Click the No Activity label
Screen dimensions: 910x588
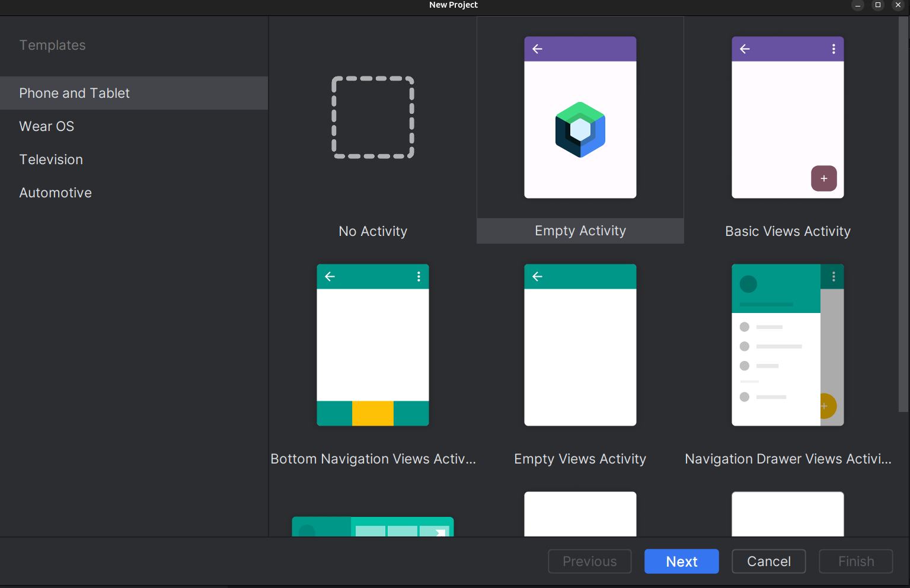pos(373,231)
